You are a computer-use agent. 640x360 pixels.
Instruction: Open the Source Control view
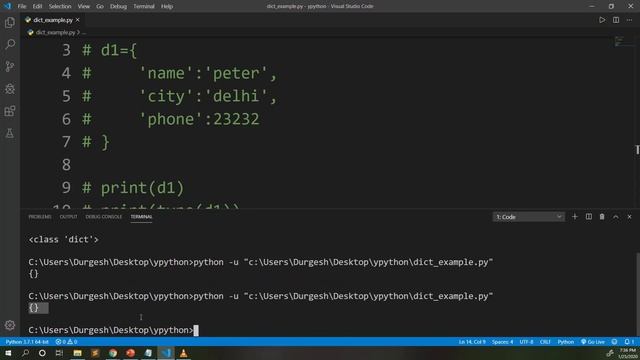[10, 66]
